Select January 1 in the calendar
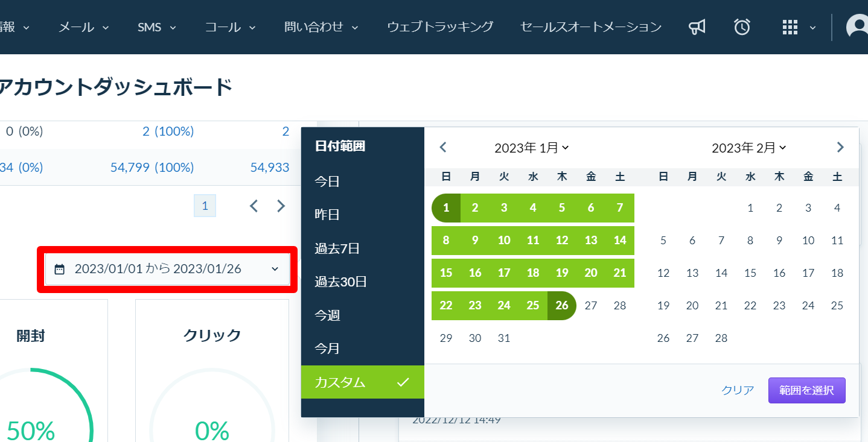 (446, 208)
